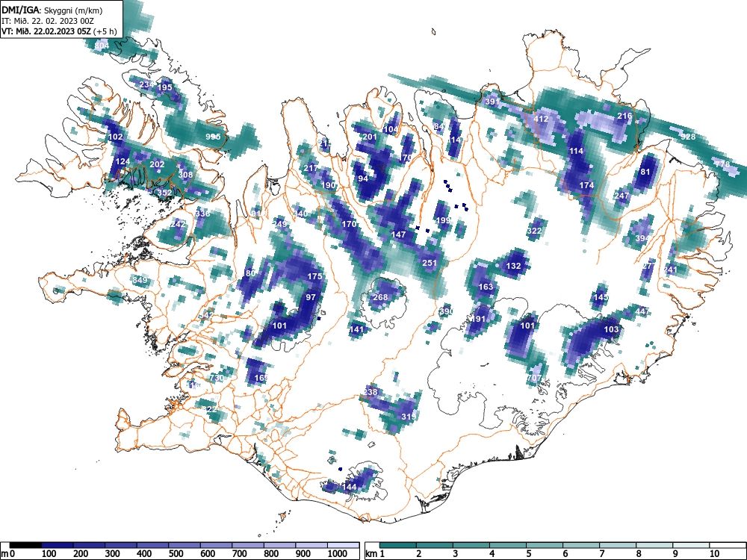Select the map value '234'
747x560 pixels.
click(146, 84)
